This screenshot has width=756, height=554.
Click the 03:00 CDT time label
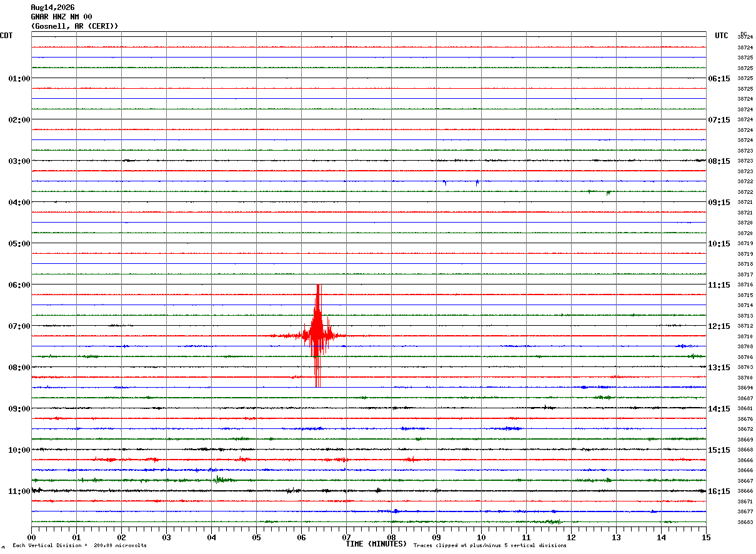click(19, 161)
